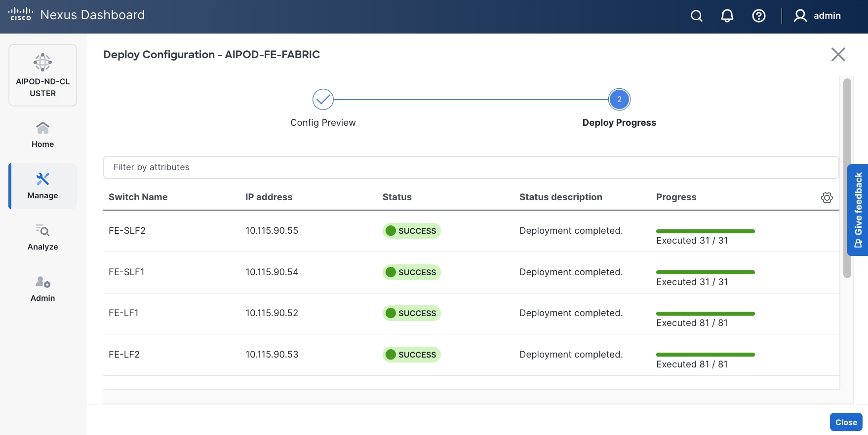Open the Manage section in sidebar
The image size is (868, 435).
coord(42,186)
